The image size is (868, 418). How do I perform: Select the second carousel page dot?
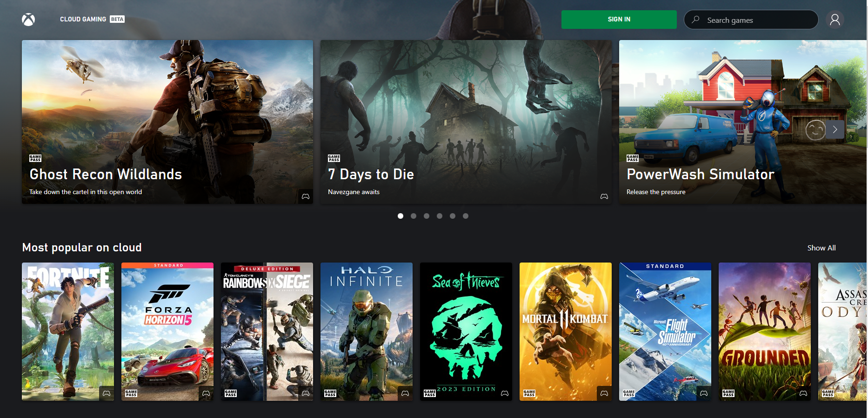point(414,216)
